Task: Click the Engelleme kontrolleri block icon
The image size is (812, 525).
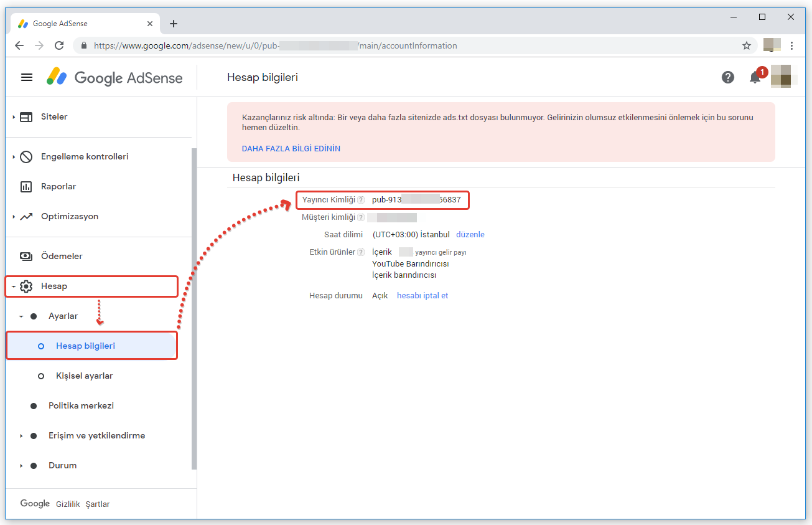Action: click(26, 157)
